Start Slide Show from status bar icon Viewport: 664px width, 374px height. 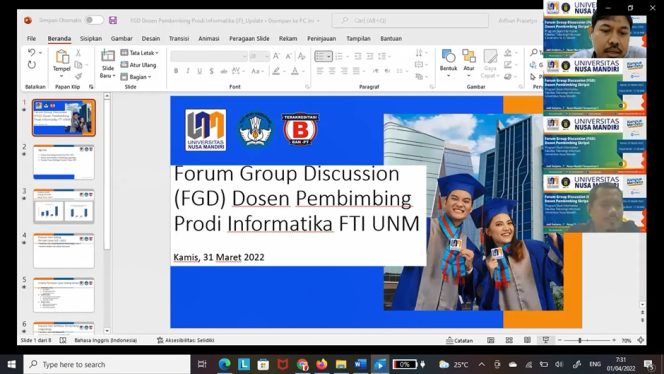546,340
